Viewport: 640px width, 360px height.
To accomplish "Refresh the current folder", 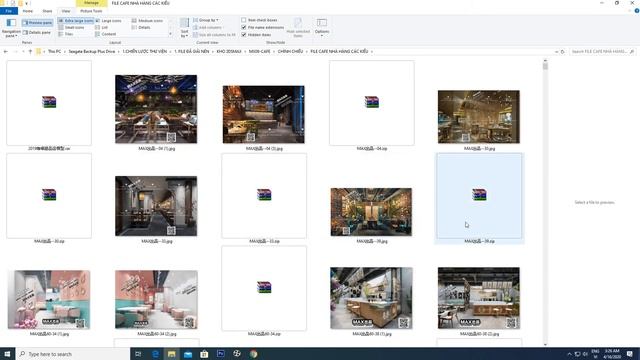I will click(563, 52).
